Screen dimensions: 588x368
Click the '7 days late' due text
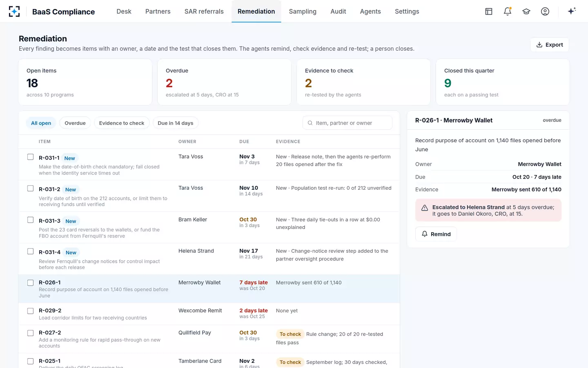[x=254, y=283]
